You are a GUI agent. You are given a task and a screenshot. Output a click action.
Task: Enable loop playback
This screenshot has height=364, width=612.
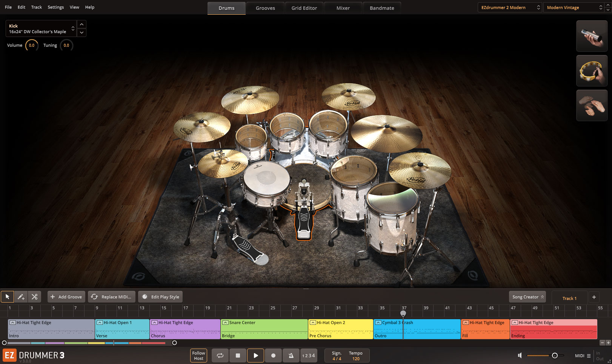click(x=220, y=355)
